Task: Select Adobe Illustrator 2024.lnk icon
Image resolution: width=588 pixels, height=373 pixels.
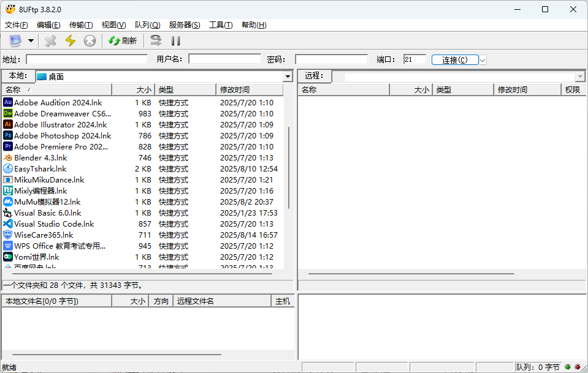Action: [8, 124]
